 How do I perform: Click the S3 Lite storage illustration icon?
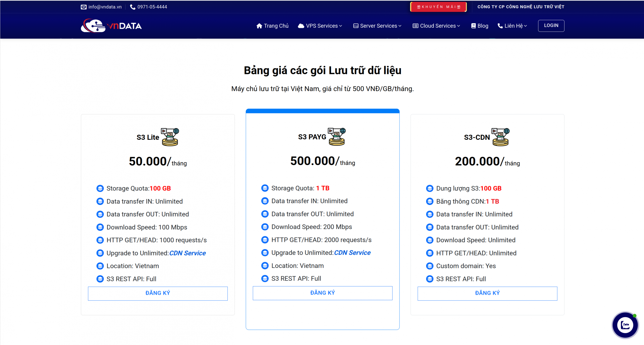(x=170, y=137)
